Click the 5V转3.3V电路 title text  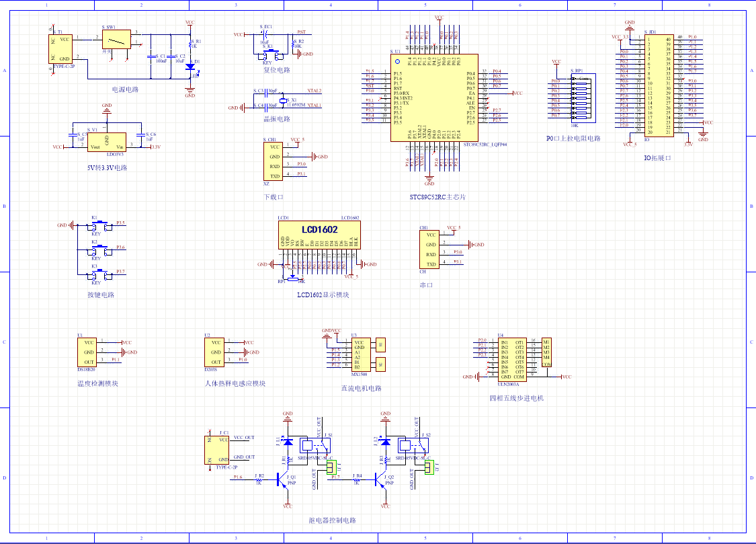coord(107,168)
